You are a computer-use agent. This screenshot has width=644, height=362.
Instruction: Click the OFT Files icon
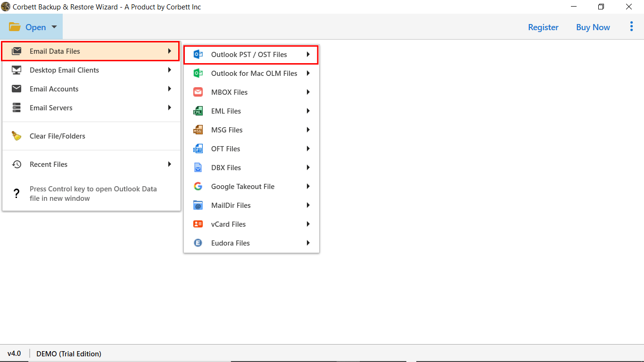(198, 149)
